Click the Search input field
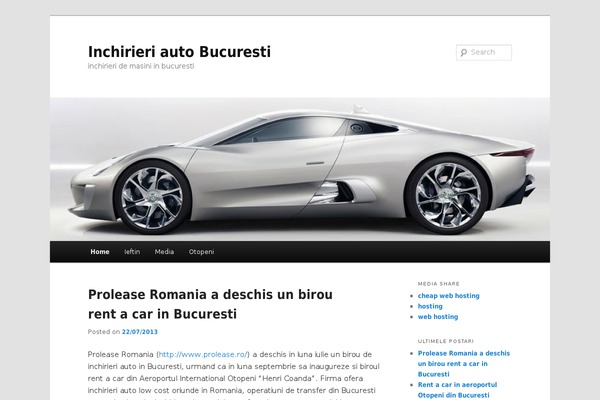600x400 pixels. 484,52
